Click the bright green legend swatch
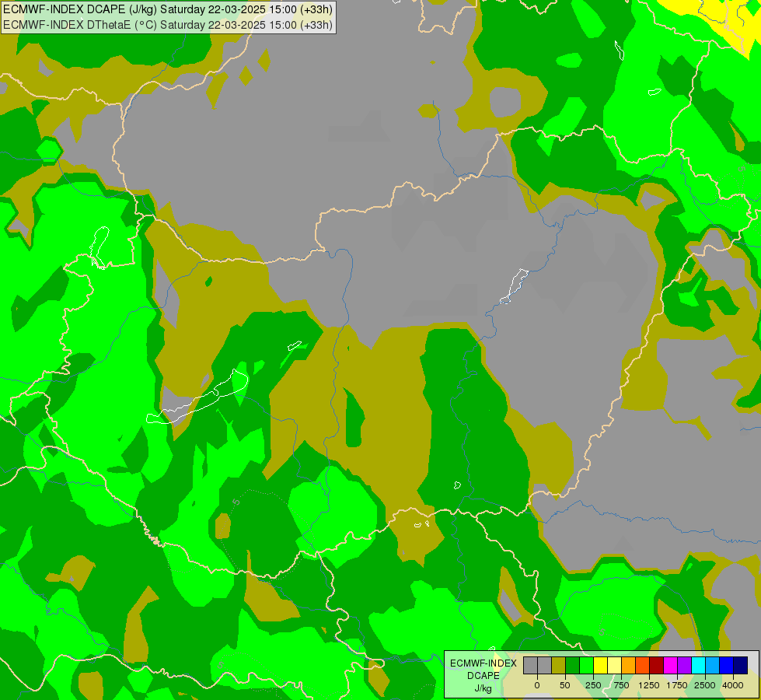Image resolution: width=761 pixels, height=700 pixels. click(x=587, y=665)
